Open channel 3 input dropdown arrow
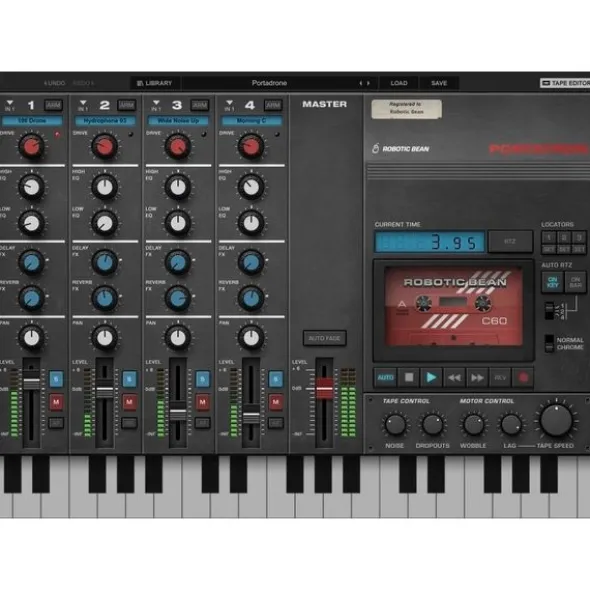This screenshot has height=591, width=590. pos(156,103)
